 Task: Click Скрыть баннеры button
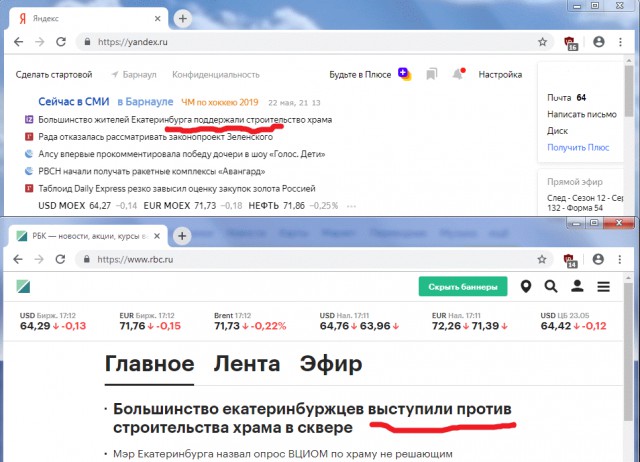click(x=463, y=287)
